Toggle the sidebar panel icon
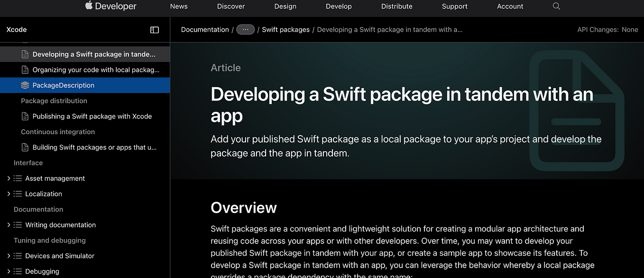This screenshot has height=278, width=644. click(155, 30)
